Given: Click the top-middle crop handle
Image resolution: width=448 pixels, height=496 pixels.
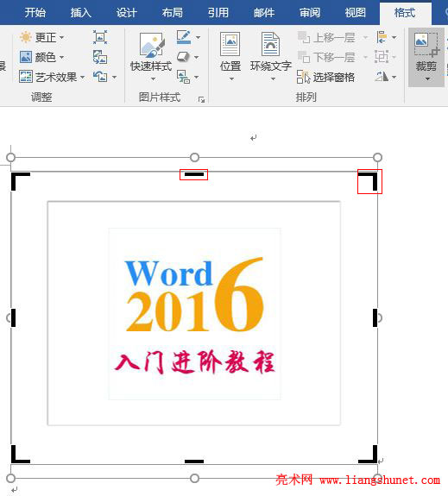Looking at the screenshot, I should tap(194, 174).
